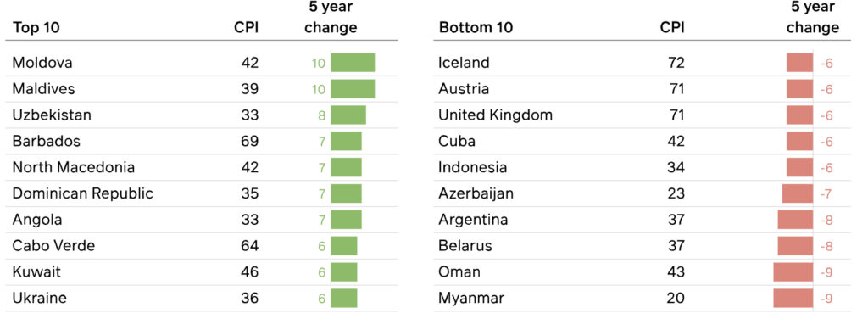Select Cabo Verde CPI value 64

pos(250,246)
